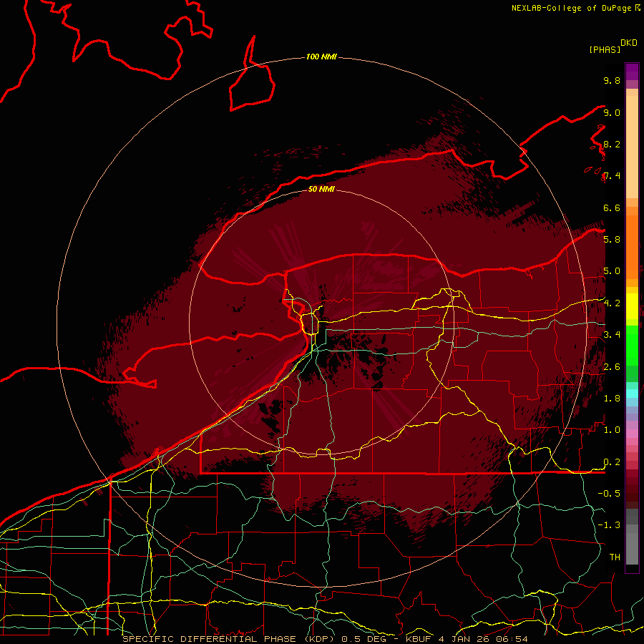Click the 1.8 scale value
Viewport: 644px width, 644px height.
[x=612, y=399]
